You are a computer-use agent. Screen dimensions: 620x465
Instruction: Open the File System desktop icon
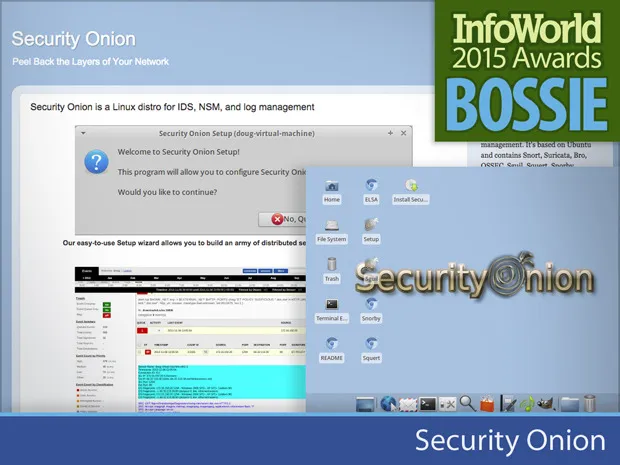[x=331, y=231]
